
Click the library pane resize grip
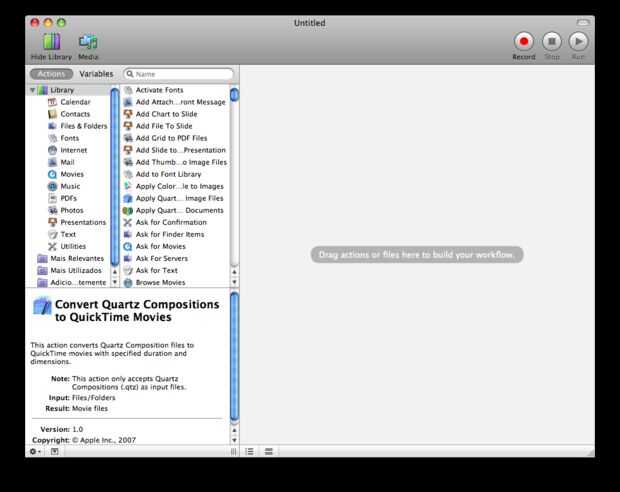click(x=233, y=451)
